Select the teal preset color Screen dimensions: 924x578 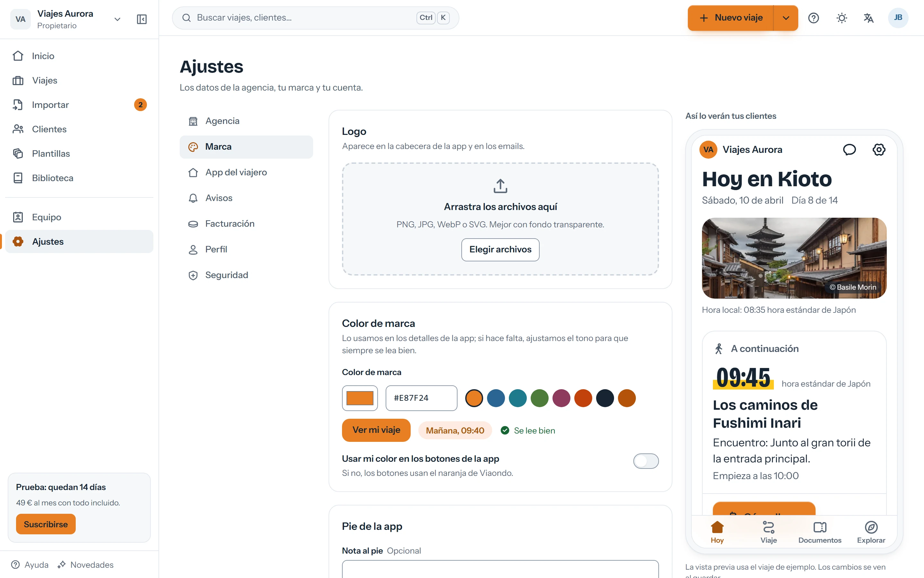pos(518,398)
